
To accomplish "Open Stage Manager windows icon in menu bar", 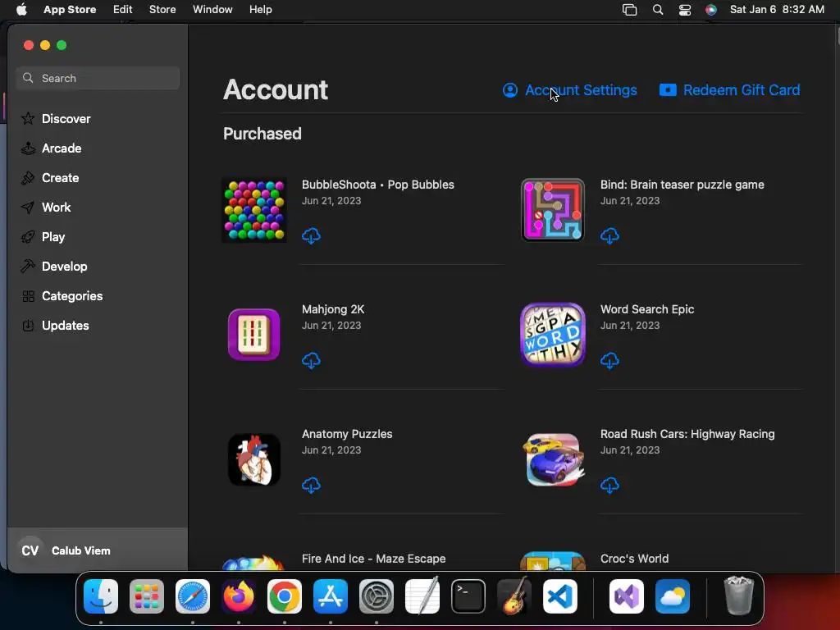I will click(629, 10).
